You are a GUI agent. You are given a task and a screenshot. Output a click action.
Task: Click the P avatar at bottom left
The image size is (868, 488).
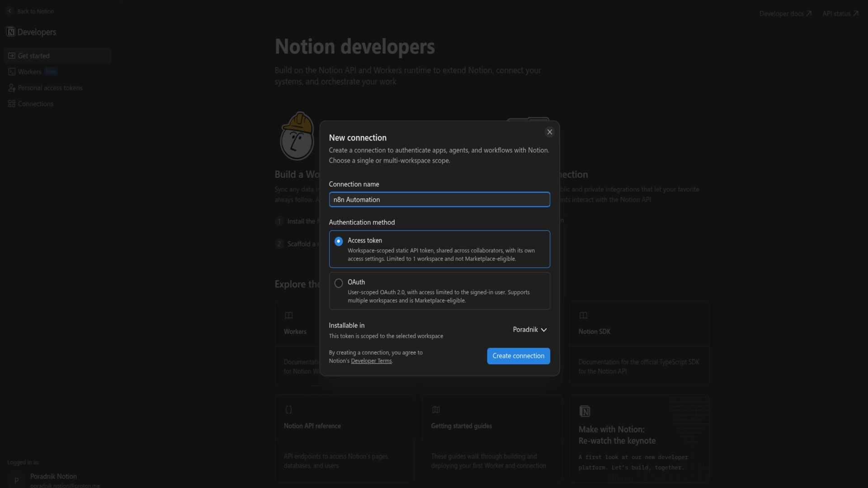pyautogui.click(x=16, y=480)
